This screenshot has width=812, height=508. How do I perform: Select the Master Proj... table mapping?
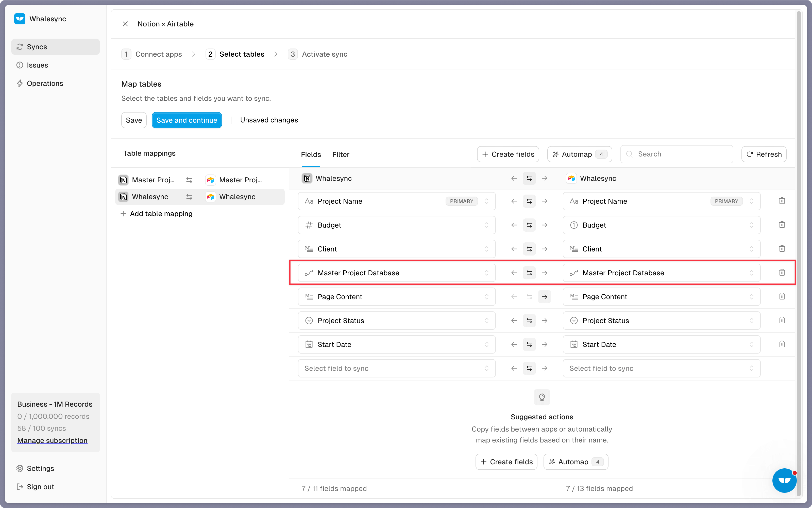click(200, 180)
